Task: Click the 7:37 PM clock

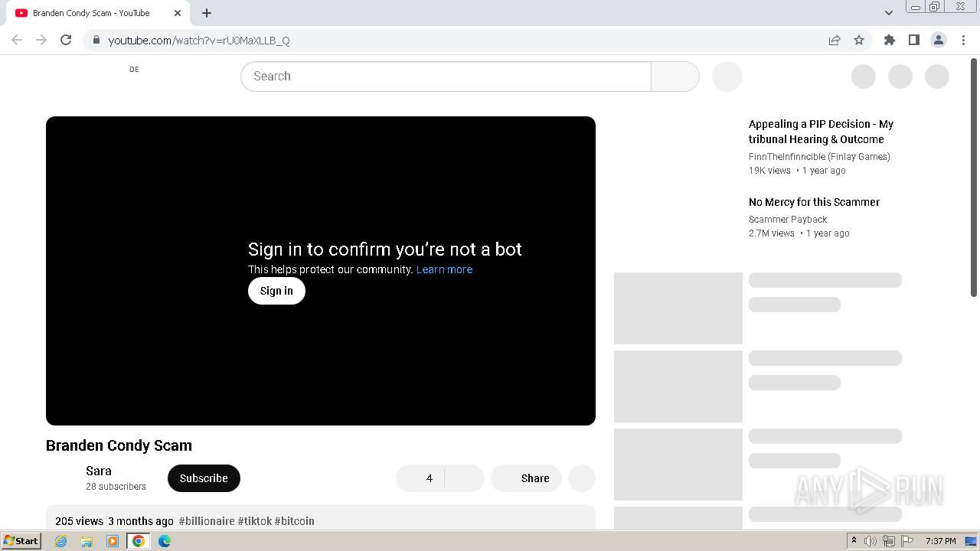Action: coord(940,541)
